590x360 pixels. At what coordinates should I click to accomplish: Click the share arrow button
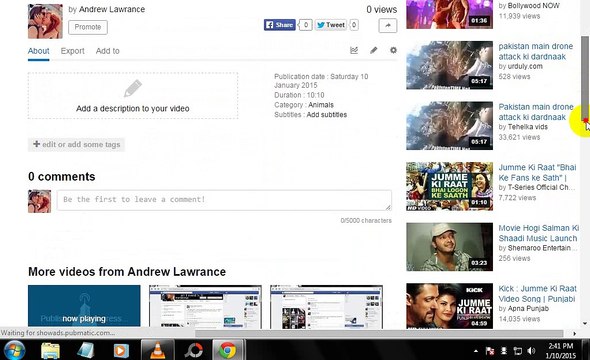pyautogui.click(x=388, y=26)
